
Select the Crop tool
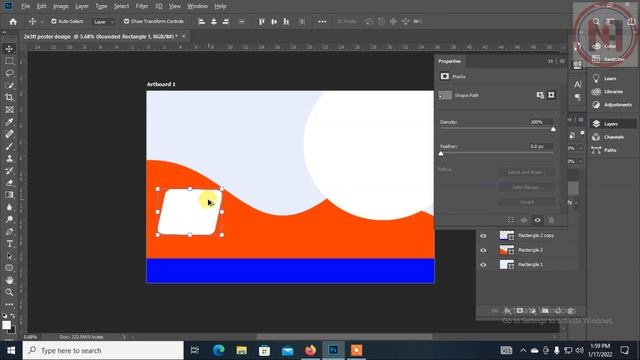(x=9, y=98)
